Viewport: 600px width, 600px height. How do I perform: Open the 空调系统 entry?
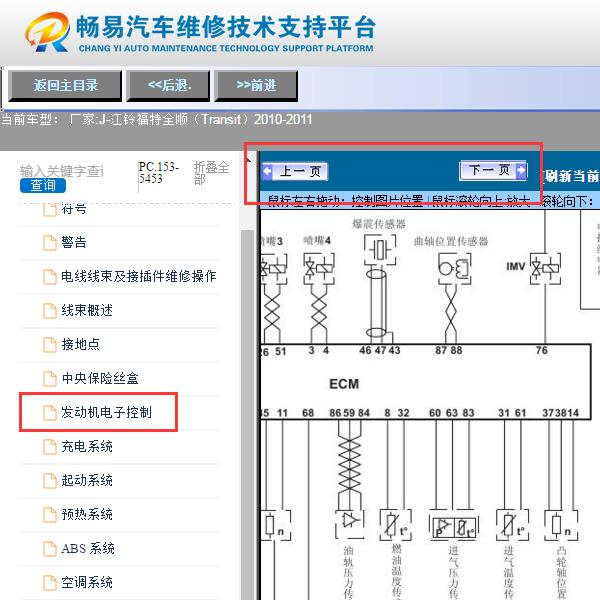pyautogui.click(x=87, y=583)
